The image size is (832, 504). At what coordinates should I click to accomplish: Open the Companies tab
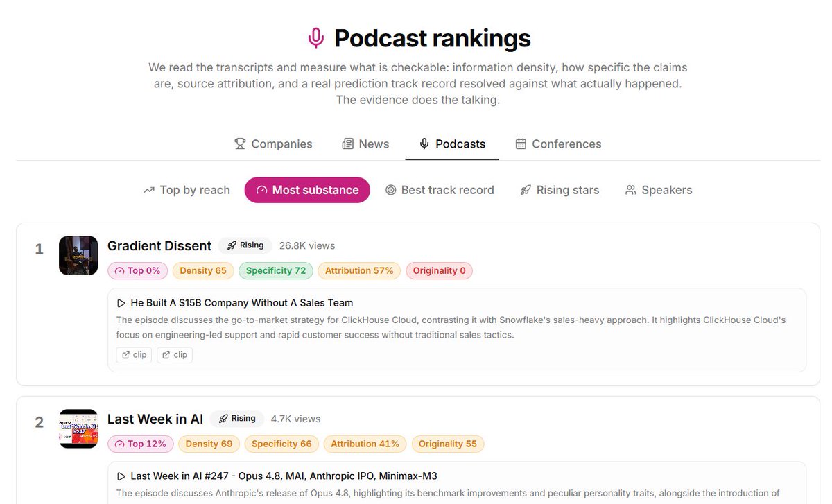(x=273, y=144)
